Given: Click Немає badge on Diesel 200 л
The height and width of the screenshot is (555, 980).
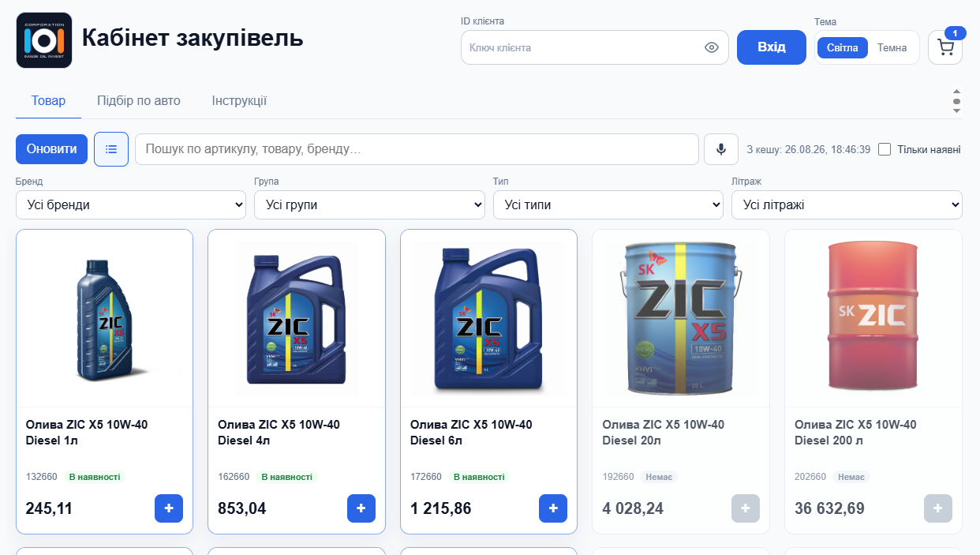Looking at the screenshot, I should coord(851,477).
